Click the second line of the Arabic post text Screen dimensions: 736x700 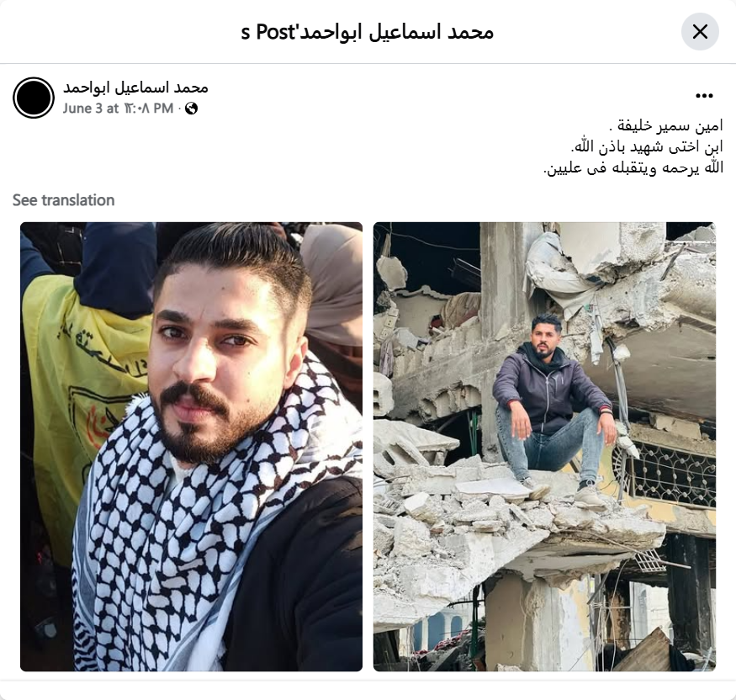pos(647,147)
